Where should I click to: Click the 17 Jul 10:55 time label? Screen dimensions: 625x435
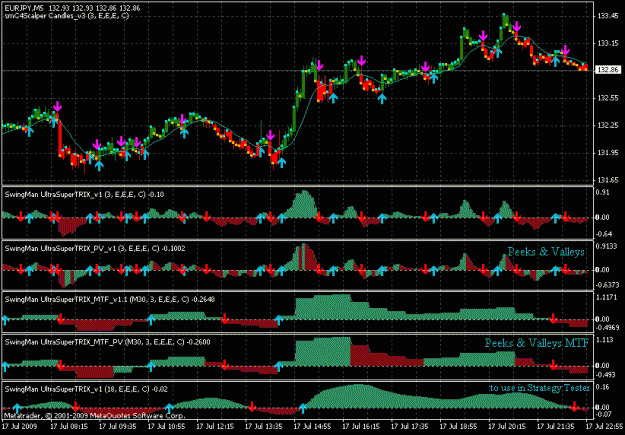tap(166, 426)
